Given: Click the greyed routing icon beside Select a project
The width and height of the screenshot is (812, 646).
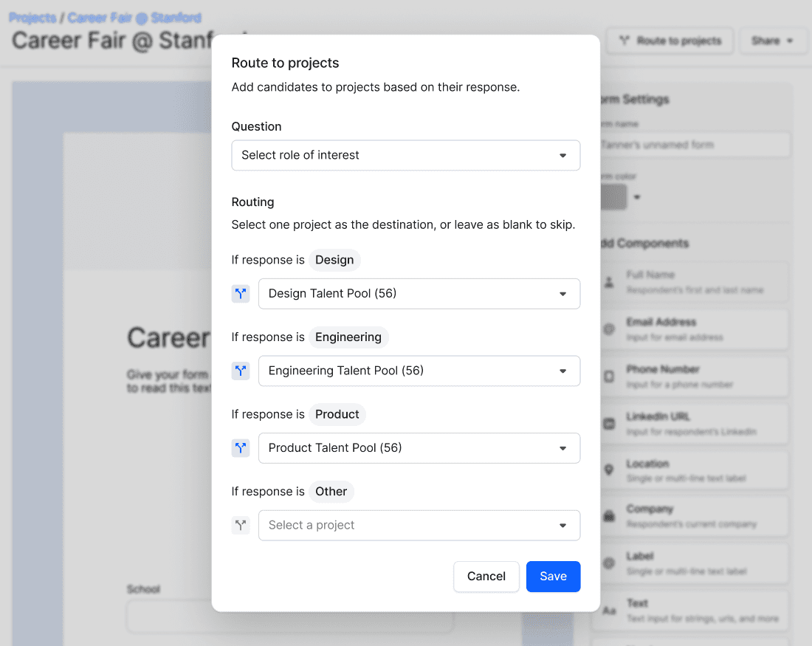Looking at the screenshot, I should click(x=240, y=525).
